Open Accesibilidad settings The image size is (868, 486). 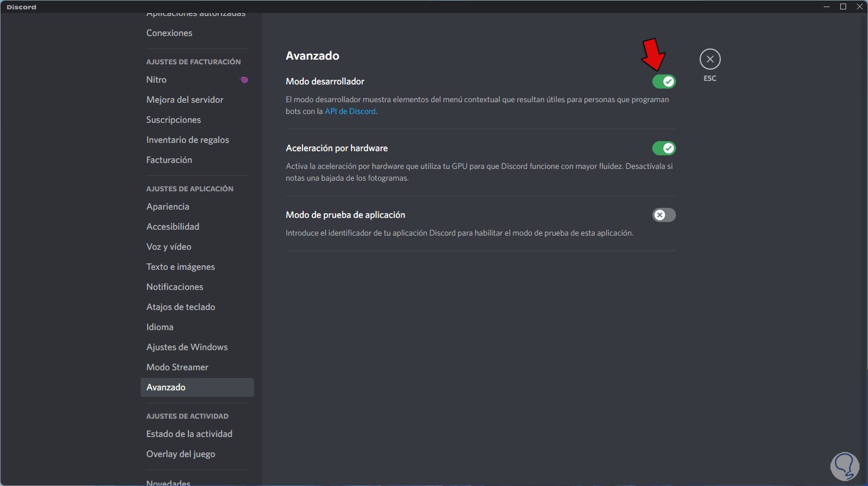tap(173, 227)
